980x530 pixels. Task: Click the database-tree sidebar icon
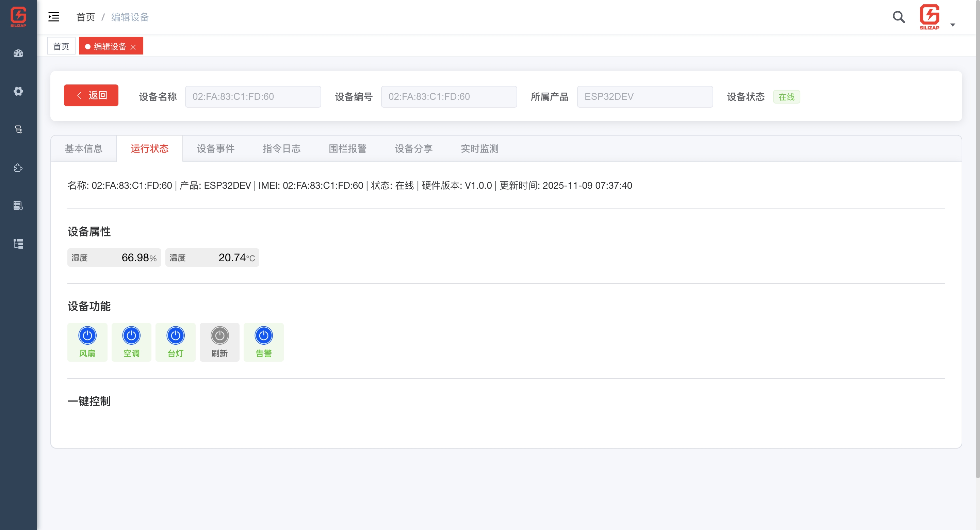point(18,129)
